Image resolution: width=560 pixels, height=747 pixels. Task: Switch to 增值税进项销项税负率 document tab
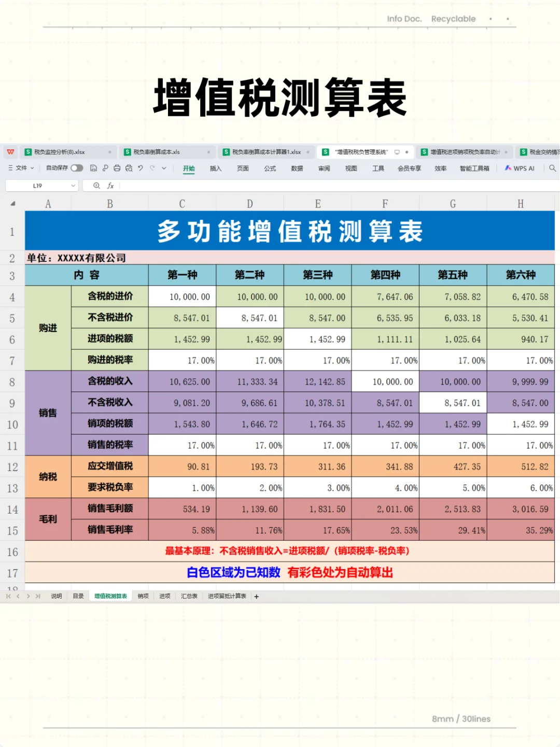464,152
